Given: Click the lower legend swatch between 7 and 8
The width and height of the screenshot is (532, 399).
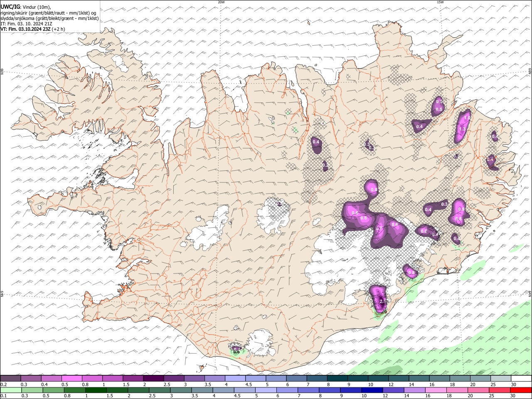Looking at the screenshot, I should click(x=308, y=390).
